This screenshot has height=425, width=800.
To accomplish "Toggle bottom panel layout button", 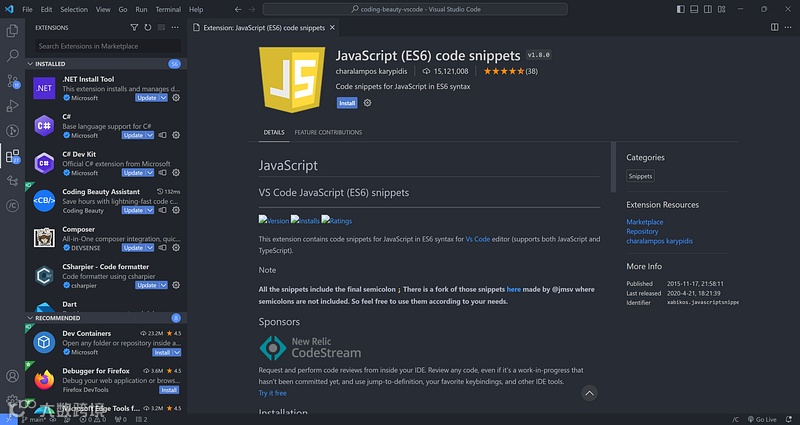I will coord(694,9).
